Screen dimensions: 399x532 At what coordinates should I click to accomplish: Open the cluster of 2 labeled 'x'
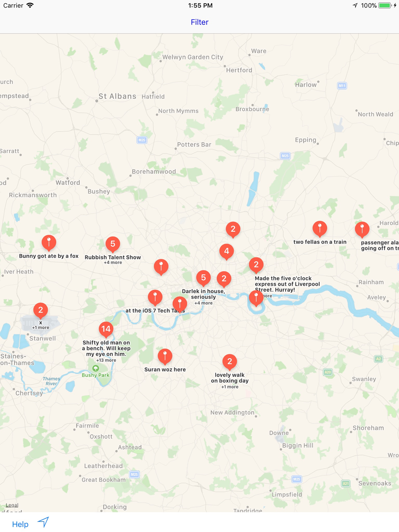click(x=41, y=310)
